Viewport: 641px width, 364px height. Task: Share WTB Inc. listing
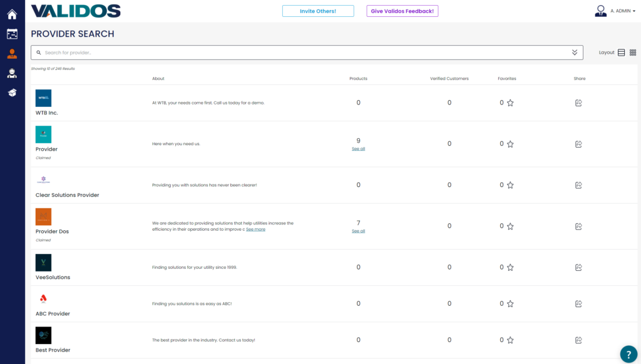[x=578, y=103]
